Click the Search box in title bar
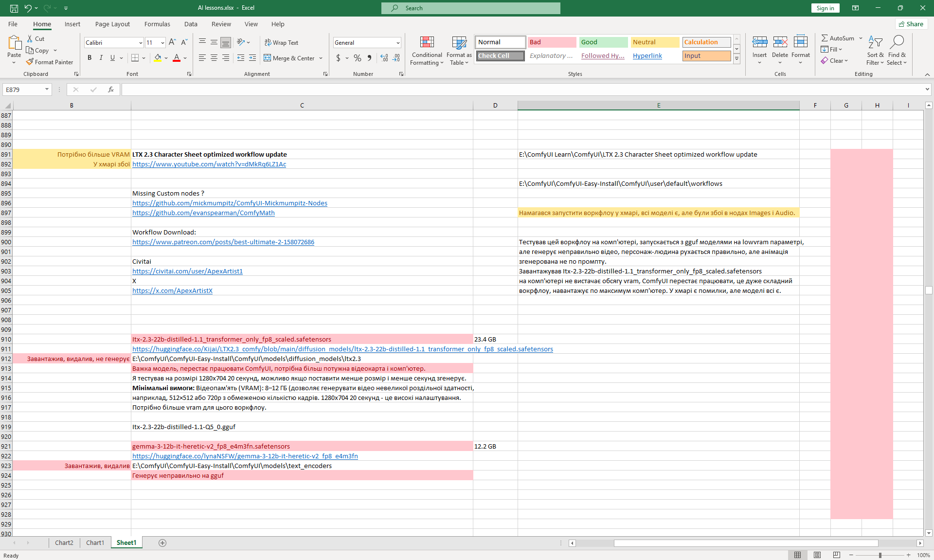 (x=471, y=8)
